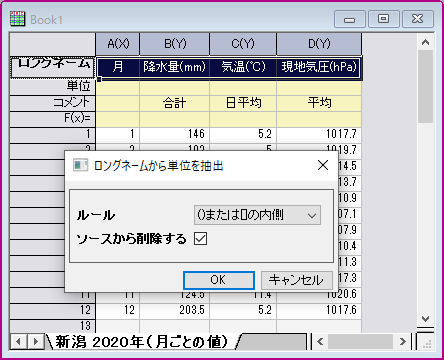The image size is (444, 360).
Task: Select column header A(X)
Action: (118, 44)
